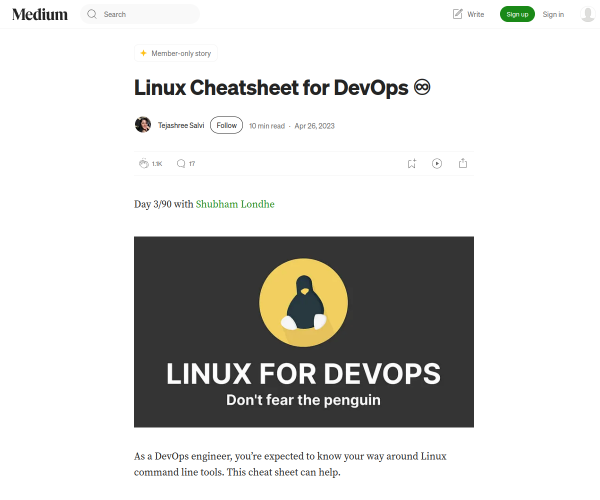Clap for the story

coord(143,163)
